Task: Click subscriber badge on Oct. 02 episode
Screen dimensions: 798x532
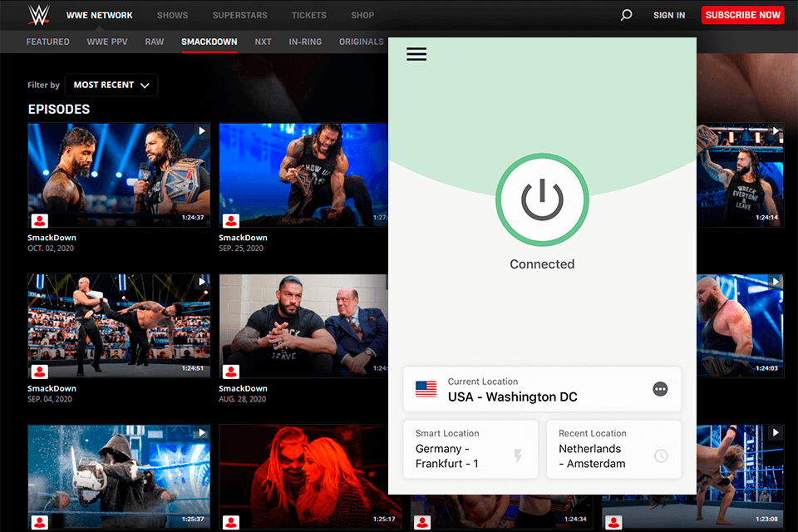Action: 40,220
